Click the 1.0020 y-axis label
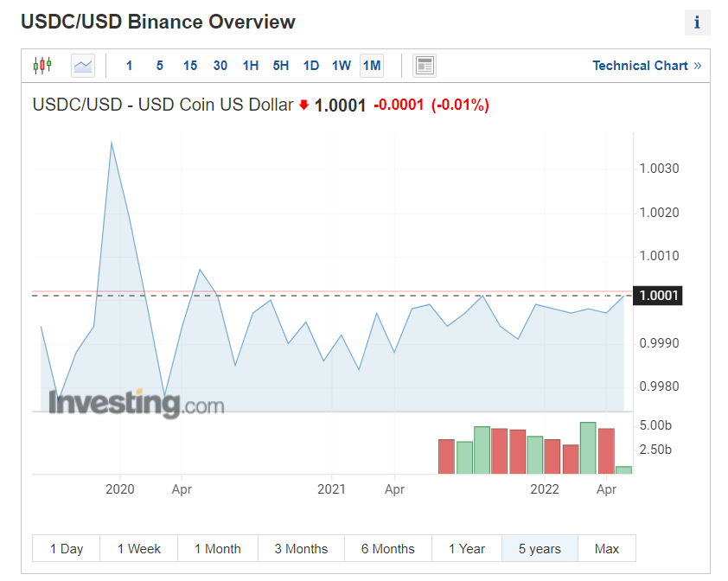The height and width of the screenshot is (581, 728). pyautogui.click(x=659, y=213)
